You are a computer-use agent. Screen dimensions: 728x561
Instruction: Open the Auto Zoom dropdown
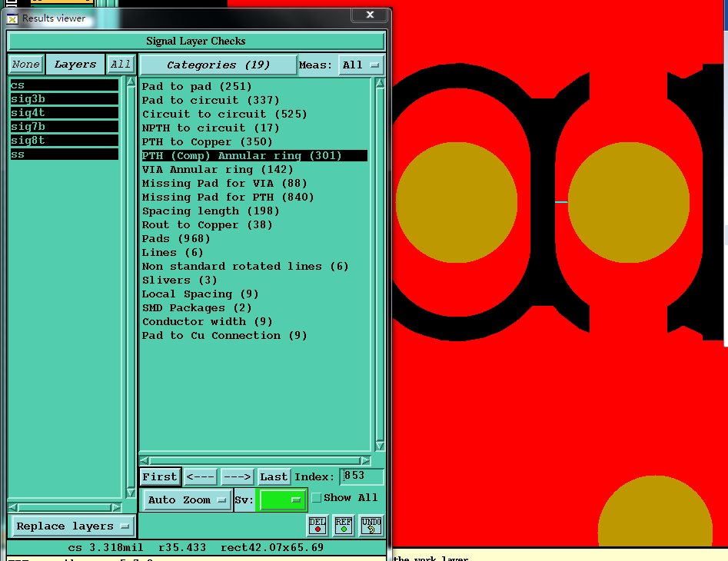(187, 500)
